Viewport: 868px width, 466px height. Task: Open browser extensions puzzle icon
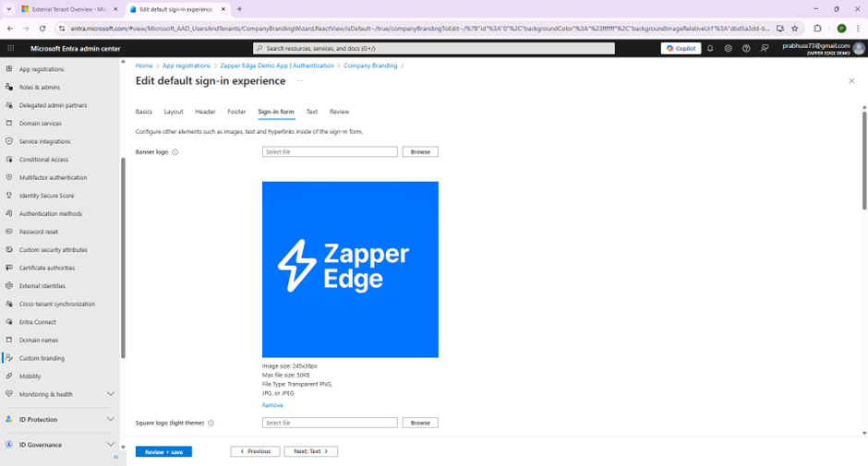click(x=817, y=29)
